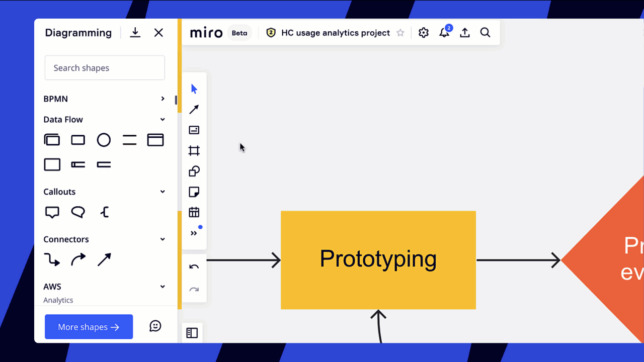Expand the BPMN shapes category
The height and width of the screenshot is (362, 644).
(x=162, y=99)
